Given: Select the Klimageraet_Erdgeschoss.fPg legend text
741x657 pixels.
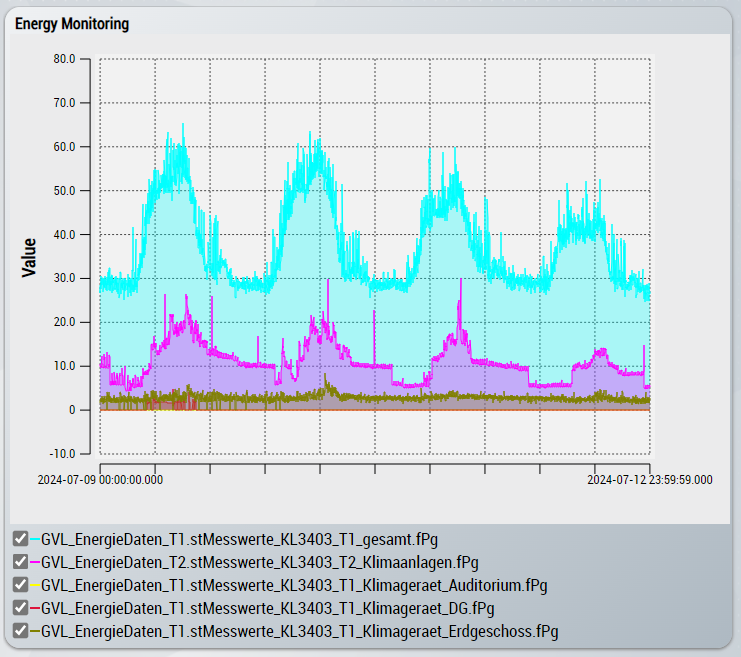Looking at the screenshot, I should 299,631.
